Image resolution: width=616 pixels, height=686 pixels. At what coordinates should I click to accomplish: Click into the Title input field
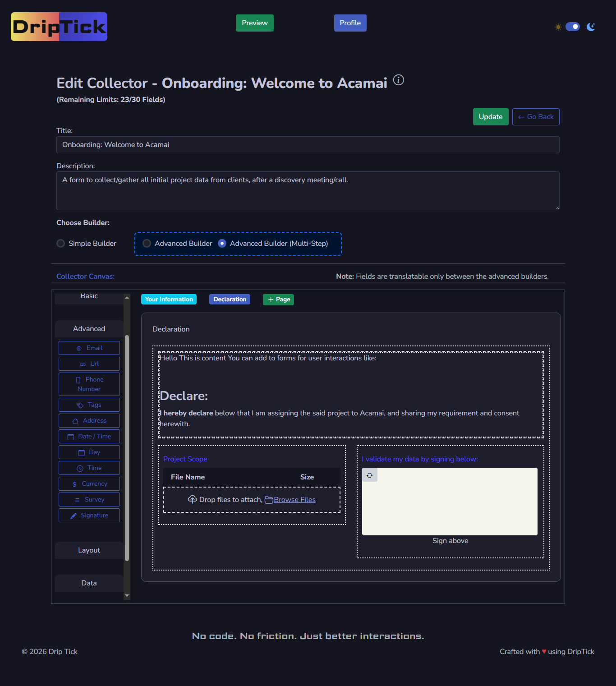(x=308, y=145)
